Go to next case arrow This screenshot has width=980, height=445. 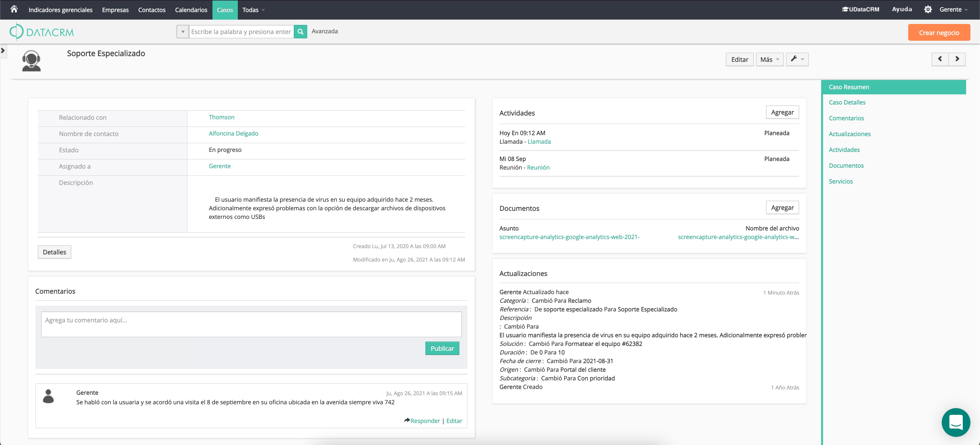(x=957, y=59)
